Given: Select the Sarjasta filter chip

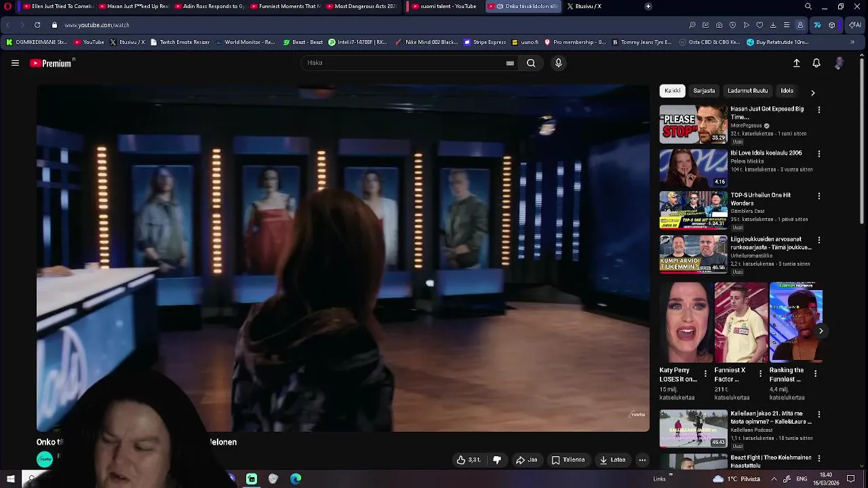Looking at the screenshot, I should 704,91.
